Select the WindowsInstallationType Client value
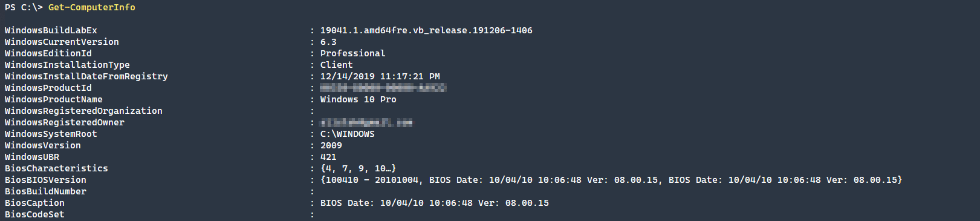Viewport: 980px width, 221px height. (x=336, y=65)
